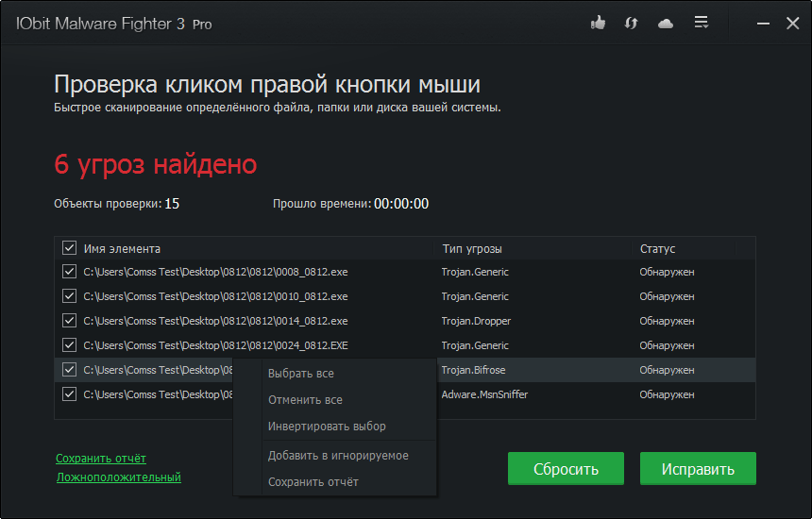Select the 0010_0812.exe file path
This screenshot has height=519, width=812.
[215, 296]
